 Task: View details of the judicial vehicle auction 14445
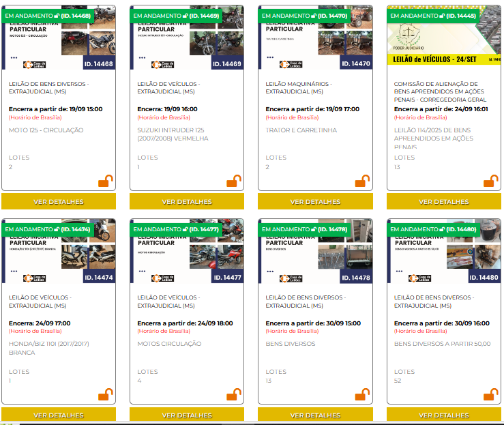(x=444, y=202)
